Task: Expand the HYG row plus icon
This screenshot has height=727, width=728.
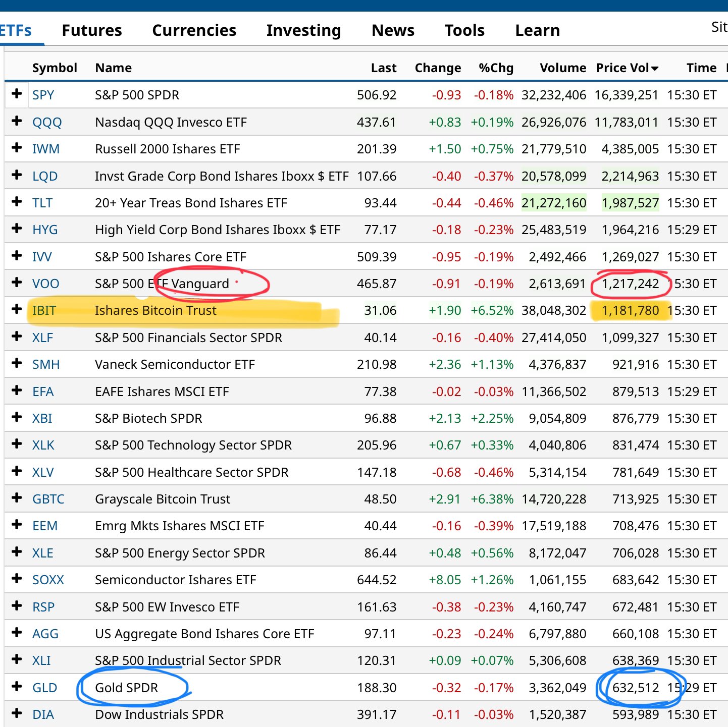Action: pos(17,229)
